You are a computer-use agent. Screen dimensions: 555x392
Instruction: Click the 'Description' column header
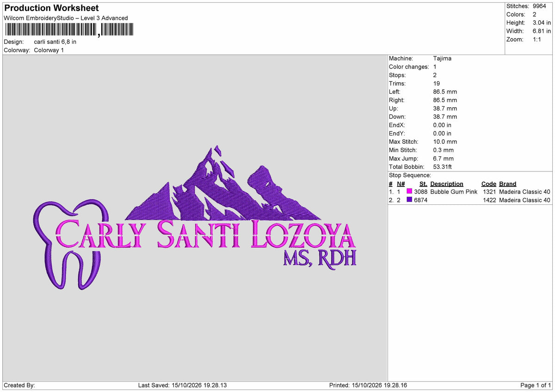point(447,184)
